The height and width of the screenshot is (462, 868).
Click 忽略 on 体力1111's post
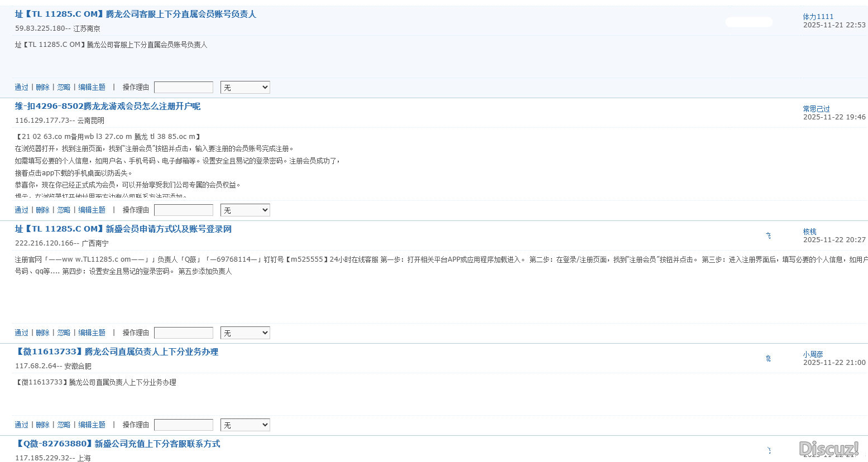click(64, 87)
